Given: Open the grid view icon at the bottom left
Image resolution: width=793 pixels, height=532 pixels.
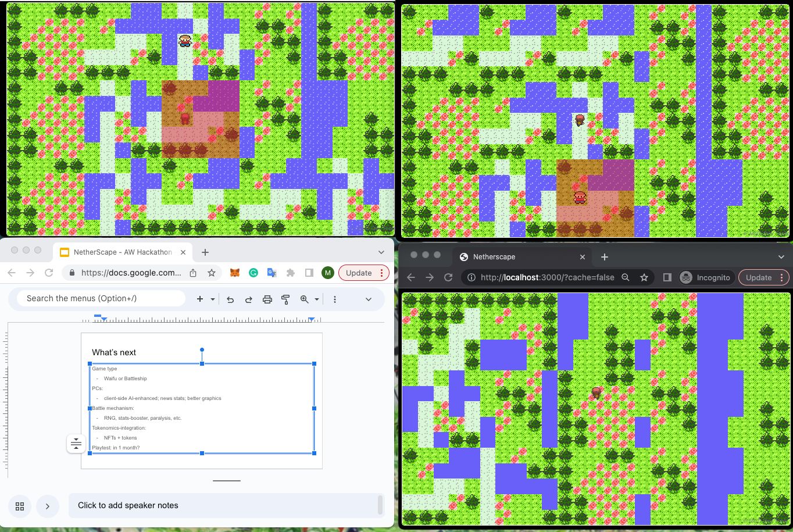Looking at the screenshot, I should (x=20, y=506).
